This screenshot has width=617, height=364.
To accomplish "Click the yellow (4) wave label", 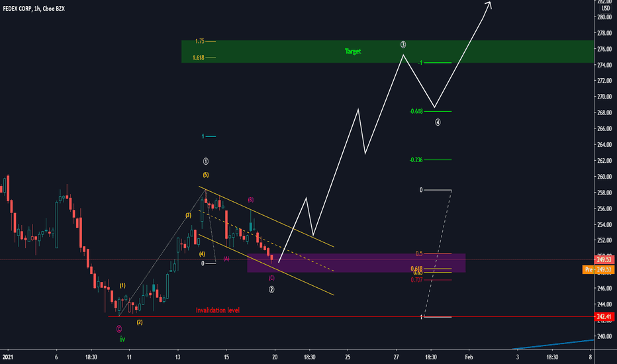I will pyautogui.click(x=202, y=254).
